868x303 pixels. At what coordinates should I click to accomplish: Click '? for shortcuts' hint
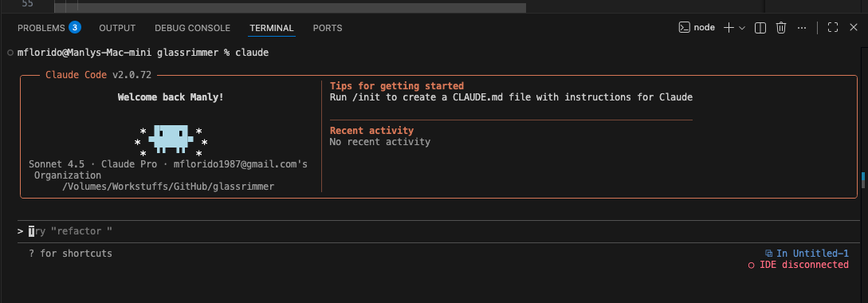70,254
